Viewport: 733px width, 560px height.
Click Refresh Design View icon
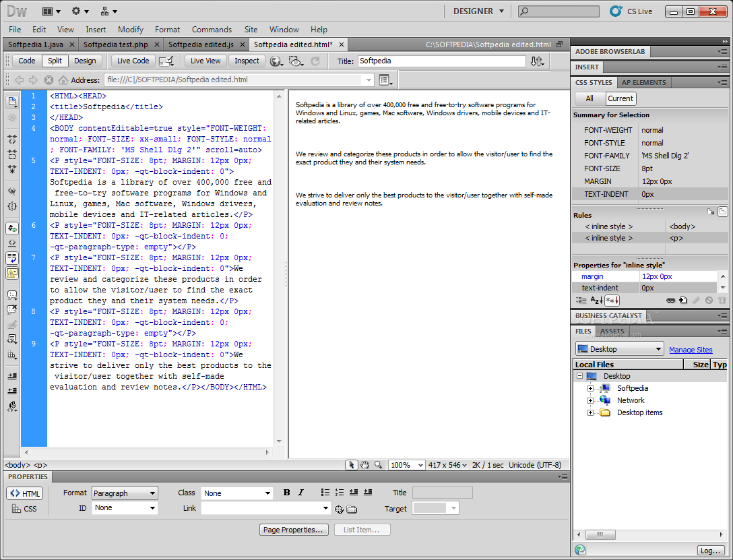315,61
